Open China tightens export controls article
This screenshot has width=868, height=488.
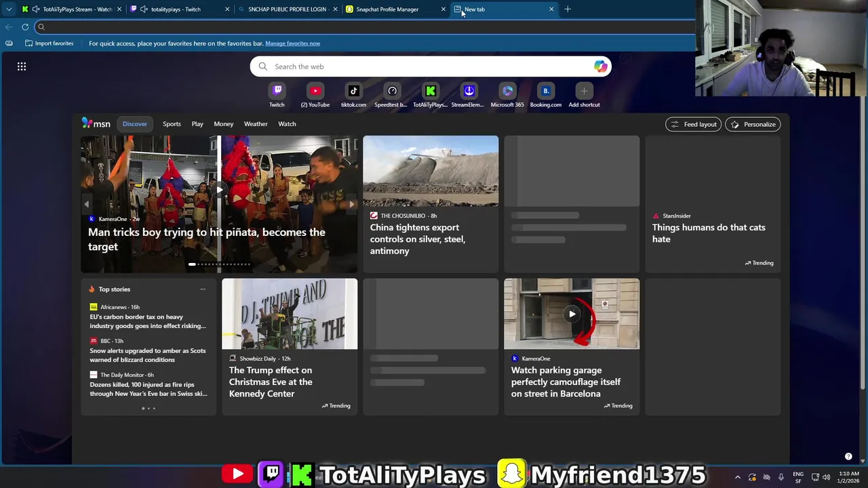click(x=418, y=239)
